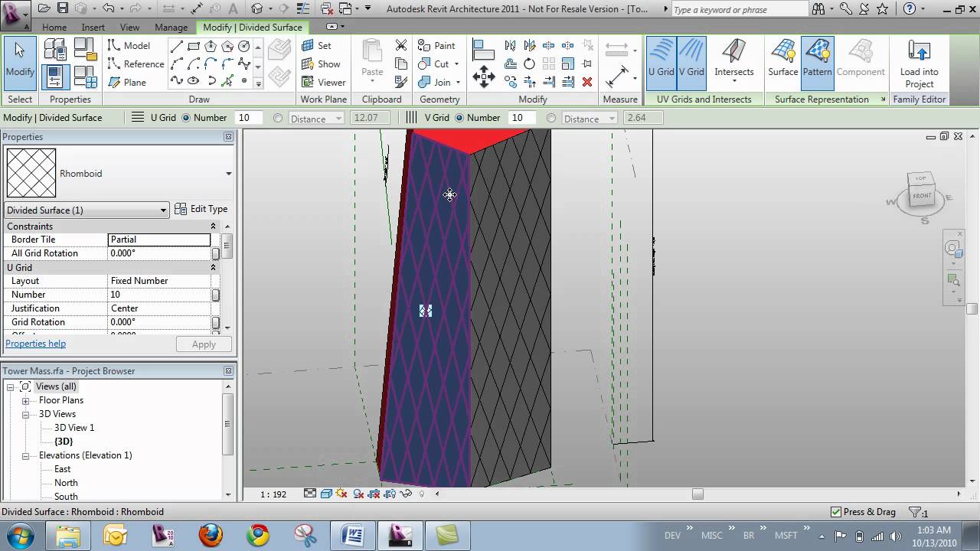Activate the Intersects tool
This screenshot has width=980, height=551.
point(733,61)
